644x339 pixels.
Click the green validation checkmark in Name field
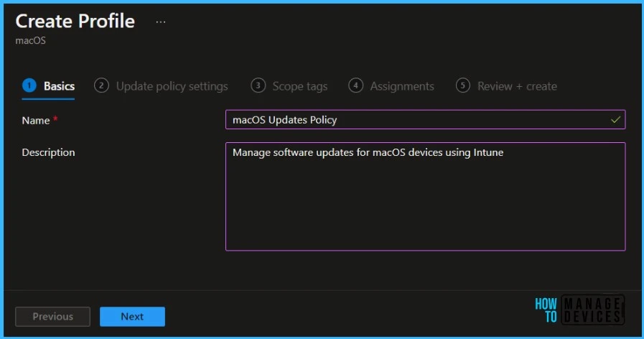(615, 119)
